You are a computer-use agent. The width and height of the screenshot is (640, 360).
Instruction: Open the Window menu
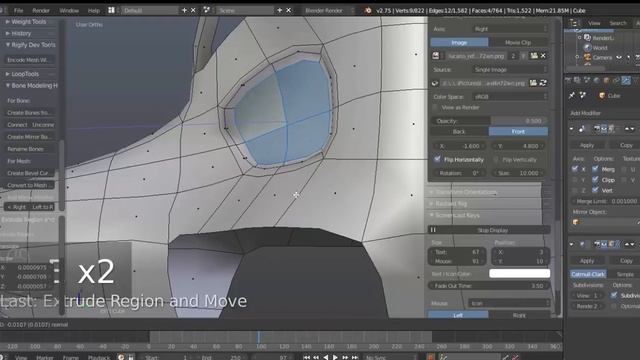click(x=69, y=10)
